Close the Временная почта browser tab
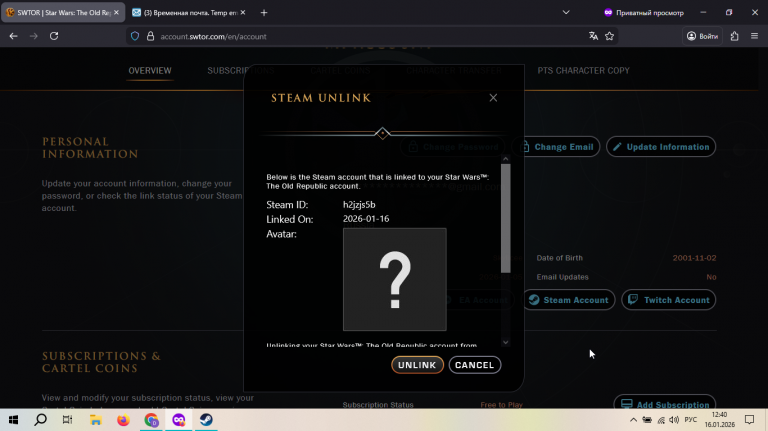Viewport: 768px width, 431px height. point(243,13)
